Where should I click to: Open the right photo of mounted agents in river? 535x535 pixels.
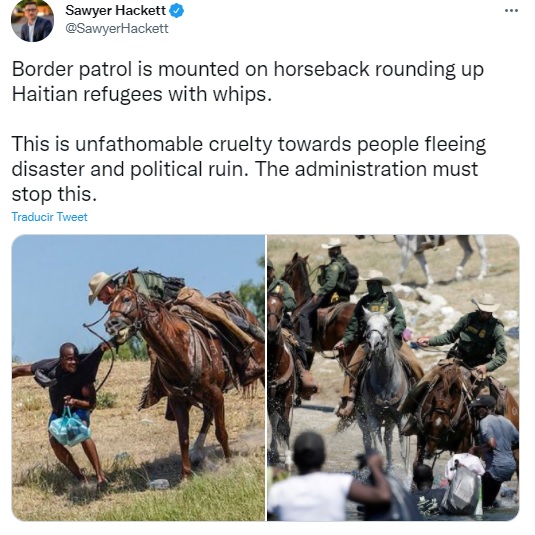pos(393,378)
